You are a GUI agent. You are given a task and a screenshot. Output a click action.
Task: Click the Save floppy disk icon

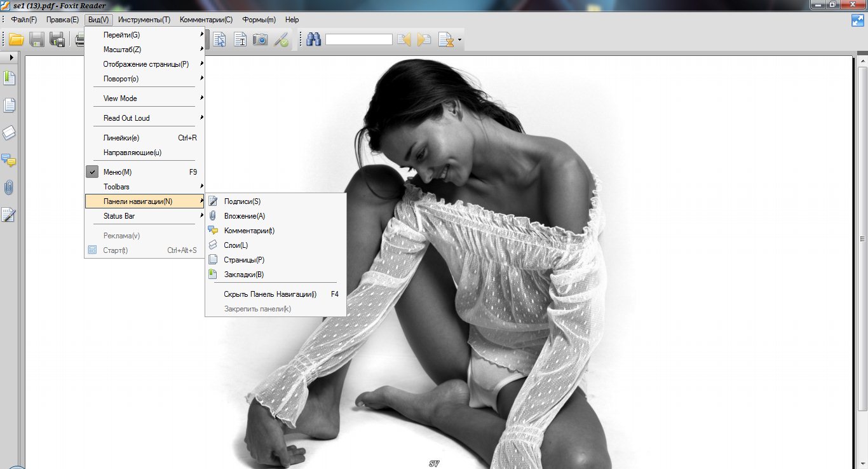click(36, 39)
